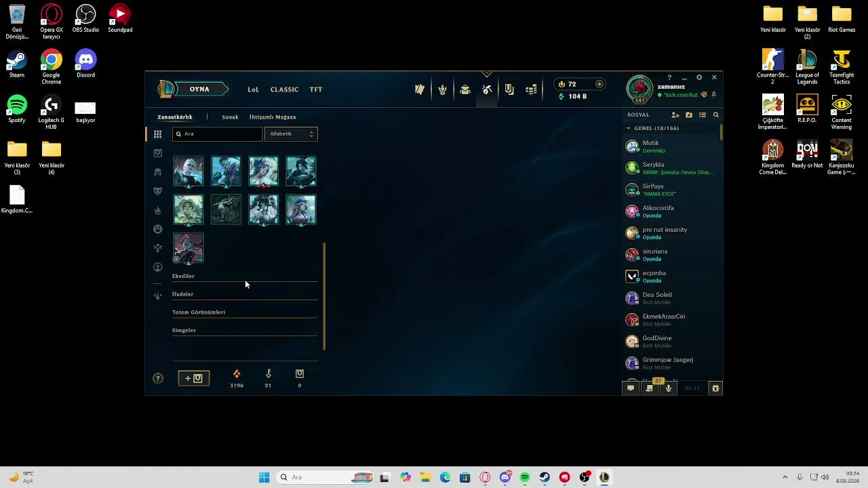Image resolution: width=868 pixels, height=488 pixels.
Task: Select the orange essence material count 3196
Action: point(237,378)
